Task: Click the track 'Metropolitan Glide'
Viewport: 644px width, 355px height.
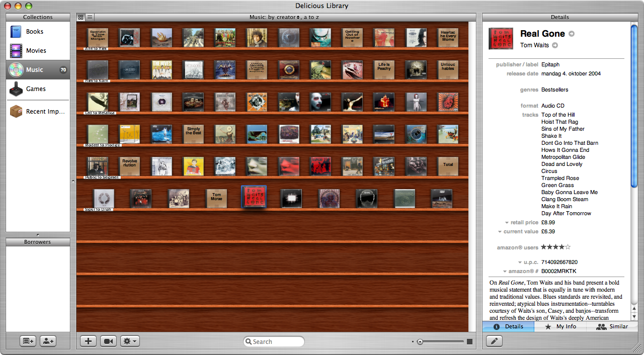Action: click(563, 157)
